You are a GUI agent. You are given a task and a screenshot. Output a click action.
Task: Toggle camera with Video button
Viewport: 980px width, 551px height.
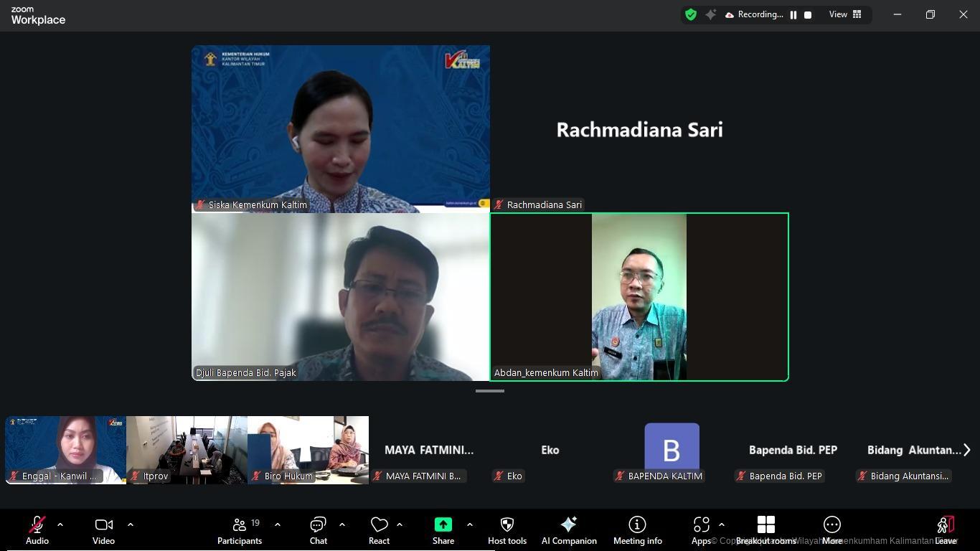[103, 531]
